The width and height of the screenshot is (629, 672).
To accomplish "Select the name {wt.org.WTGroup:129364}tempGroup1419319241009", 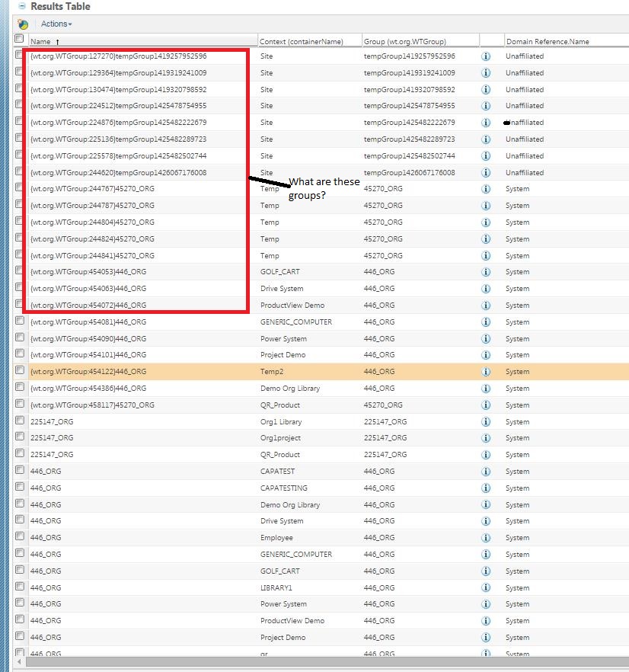I will (118, 73).
